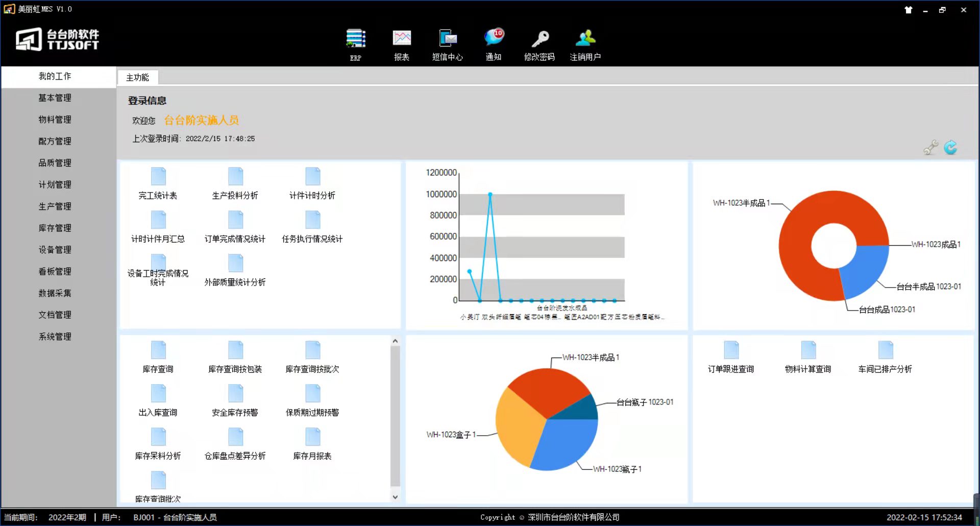Viewport: 980px width, 526px height.
Task: Select 基本管理 in the sidebar
Action: (x=55, y=98)
